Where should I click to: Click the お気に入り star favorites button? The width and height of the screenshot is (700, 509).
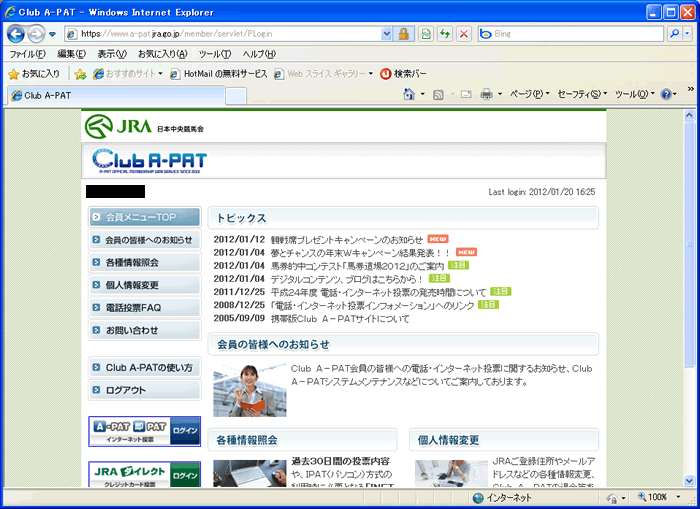[34, 74]
